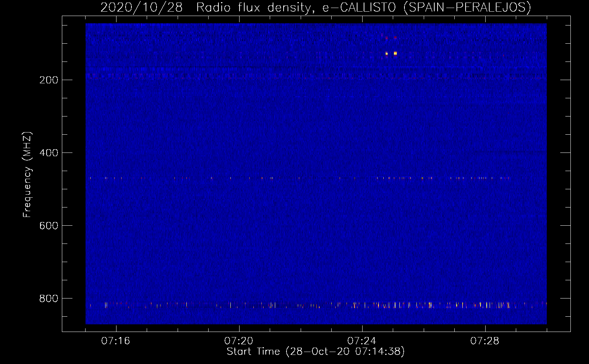Click the date "2020/10/28" in the title

point(141,8)
